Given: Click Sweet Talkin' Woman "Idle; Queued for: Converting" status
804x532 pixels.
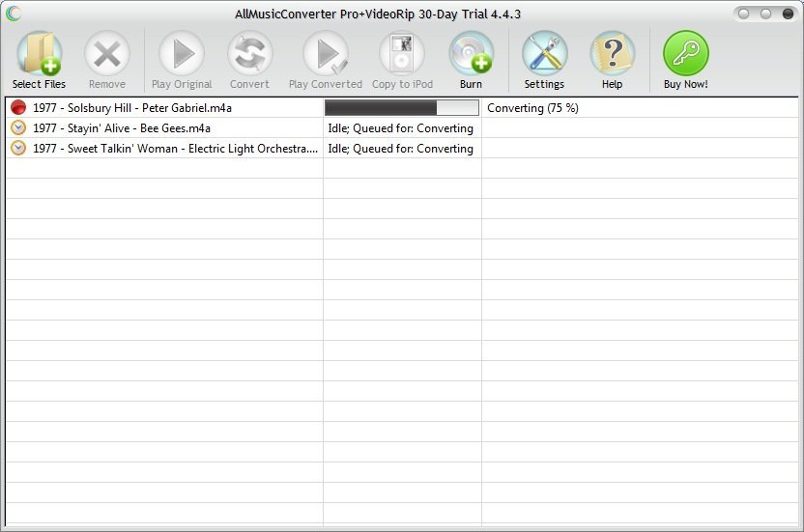Looking at the screenshot, I should pos(400,149).
